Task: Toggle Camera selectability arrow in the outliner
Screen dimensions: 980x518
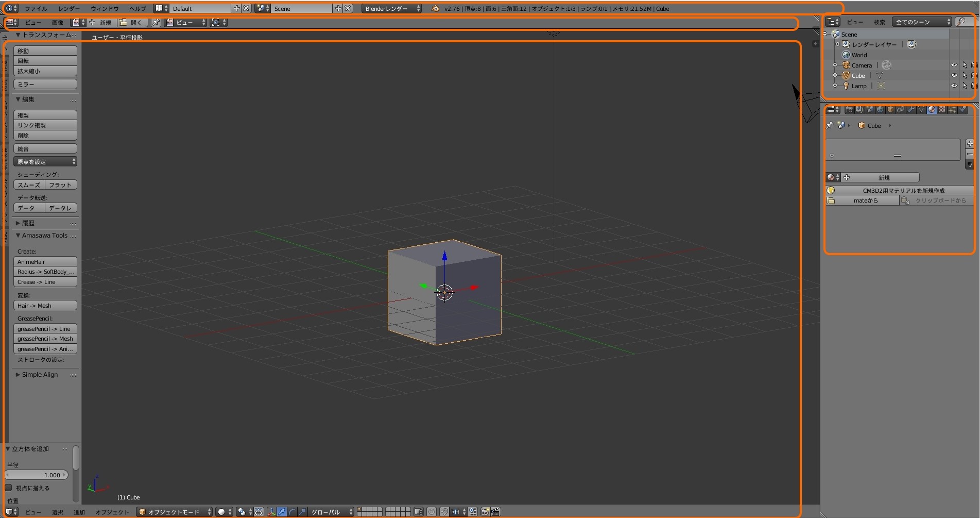Action: coord(965,65)
